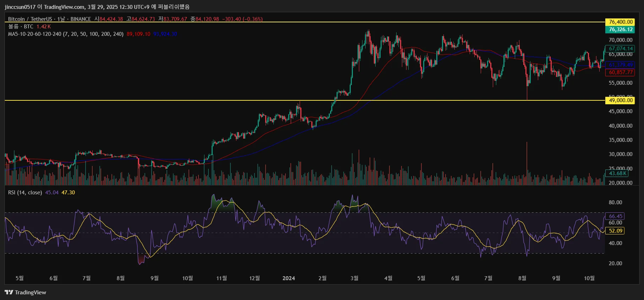Click the 2024 year time axis label

click(289, 278)
